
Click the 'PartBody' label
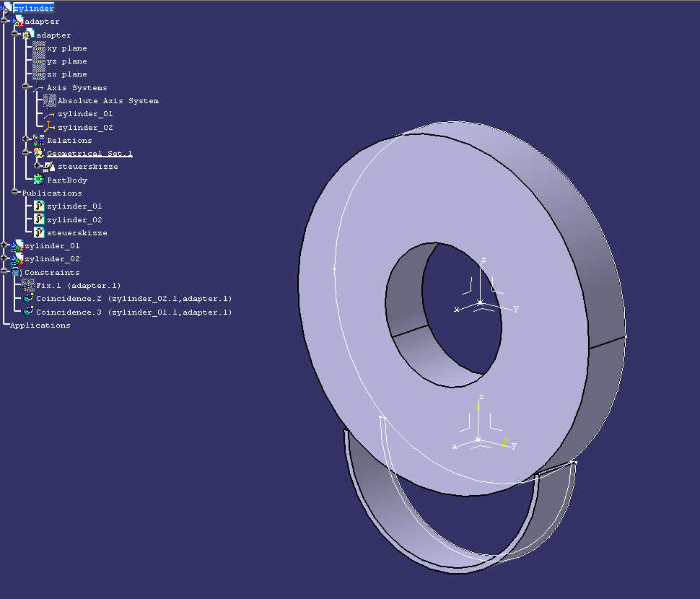(x=67, y=180)
